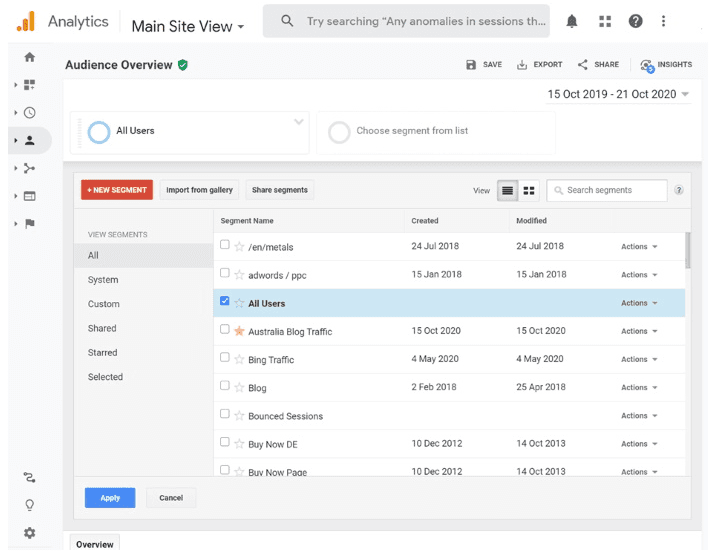This screenshot has width=722, height=557.
Task: Open Discover lightbulb icon in sidebar
Action: click(29, 505)
